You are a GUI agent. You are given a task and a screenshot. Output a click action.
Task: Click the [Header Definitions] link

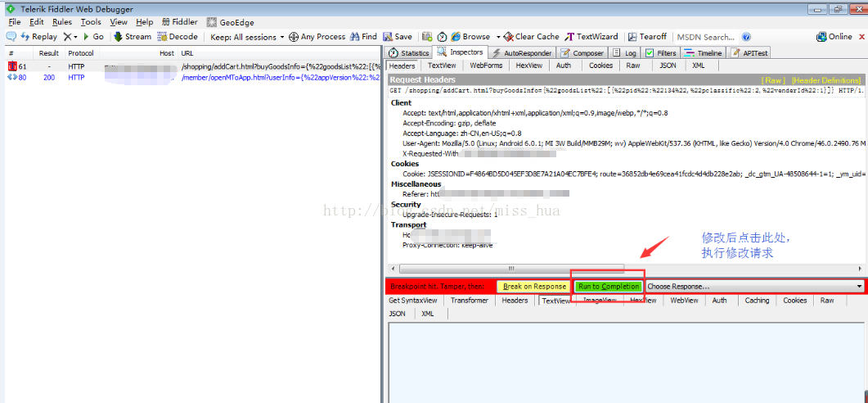[826, 80]
